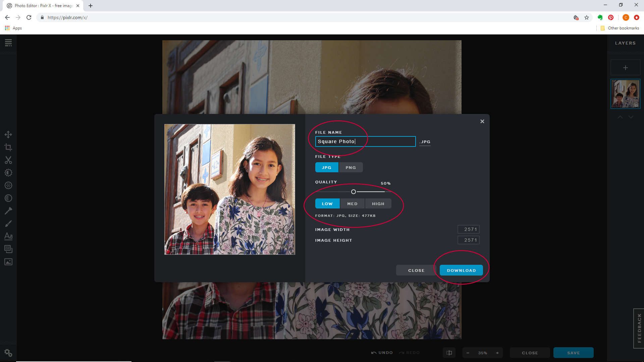Select the layer thumbnail in Layers panel
The height and width of the screenshot is (362, 644).
[x=626, y=94]
